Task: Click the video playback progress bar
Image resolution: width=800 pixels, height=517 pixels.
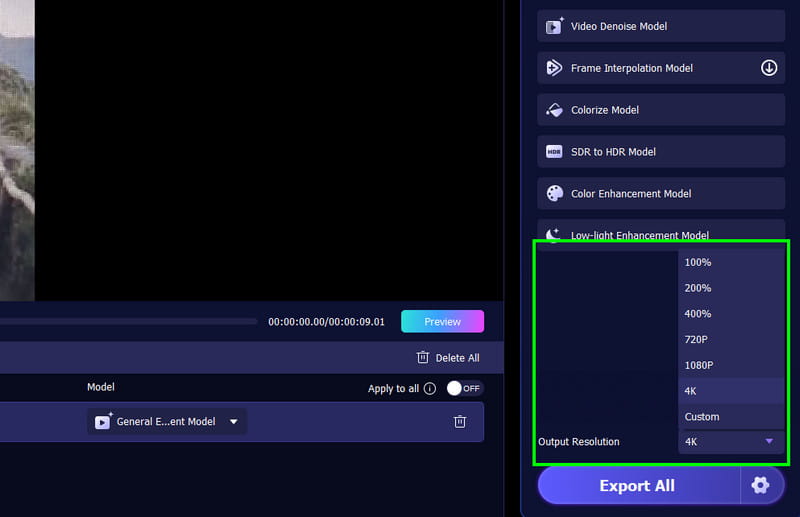Action: click(128, 322)
